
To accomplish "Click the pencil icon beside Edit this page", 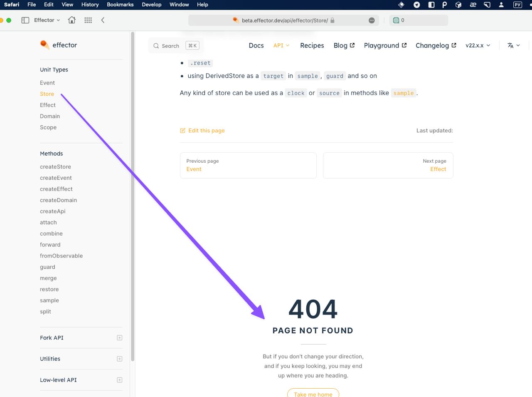I will pyautogui.click(x=182, y=130).
